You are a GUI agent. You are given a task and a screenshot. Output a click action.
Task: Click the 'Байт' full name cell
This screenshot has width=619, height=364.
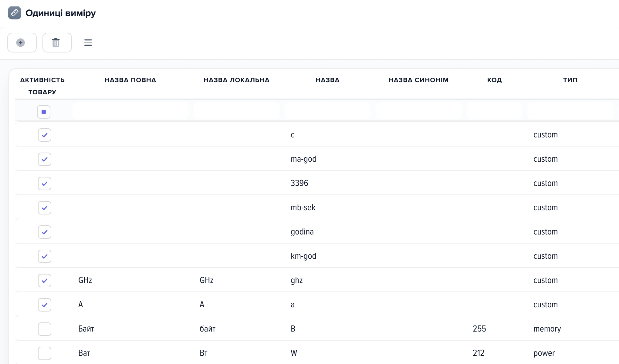click(x=86, y=329)
